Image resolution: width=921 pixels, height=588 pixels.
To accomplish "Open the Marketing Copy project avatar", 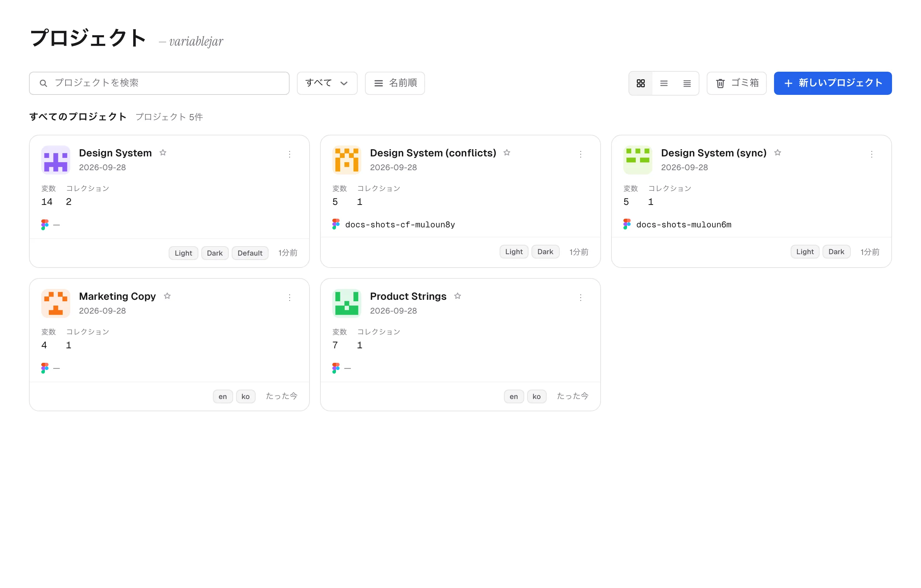I will [x=56, y=303].
